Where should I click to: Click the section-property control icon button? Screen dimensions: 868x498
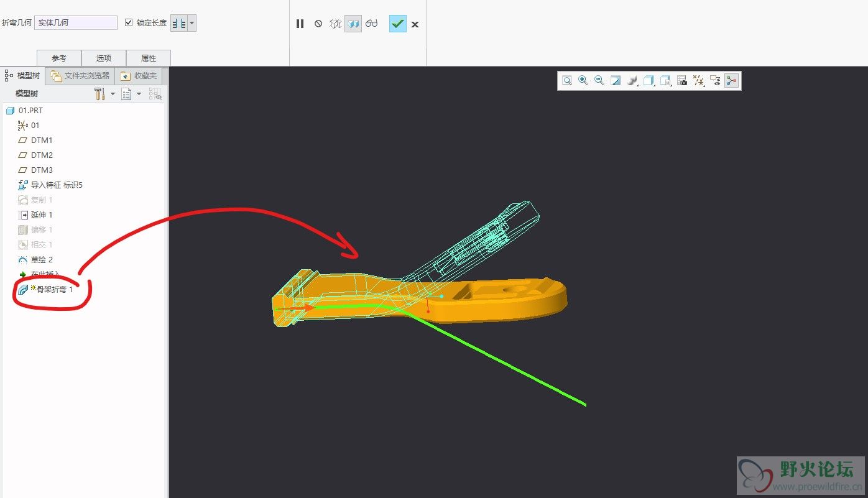(x=179, y=24)
